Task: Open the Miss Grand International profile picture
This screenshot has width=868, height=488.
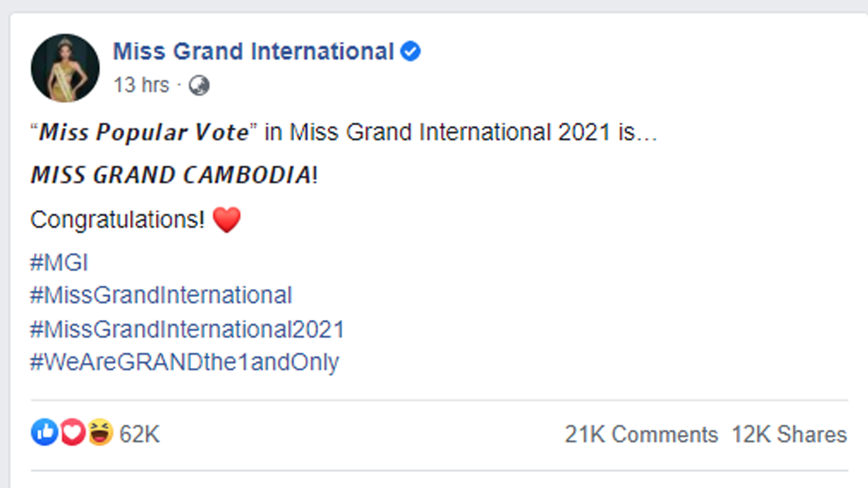Action: [x=65, y=68]
